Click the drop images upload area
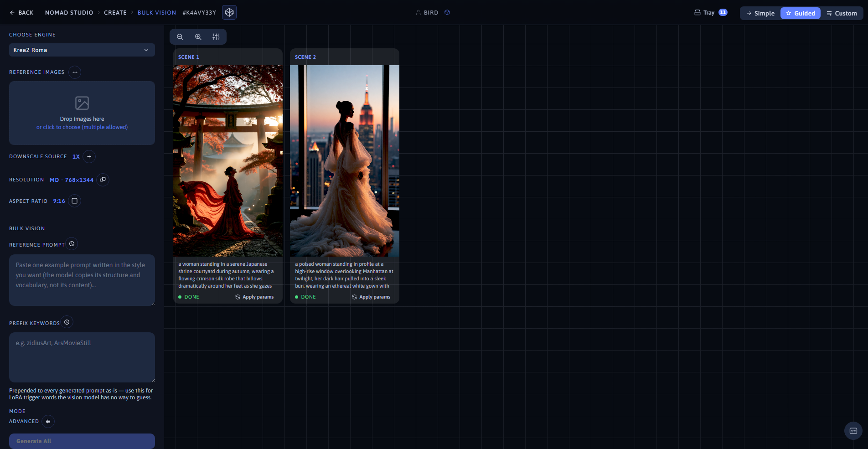This screenshot has height=449, width=868. 82,113
